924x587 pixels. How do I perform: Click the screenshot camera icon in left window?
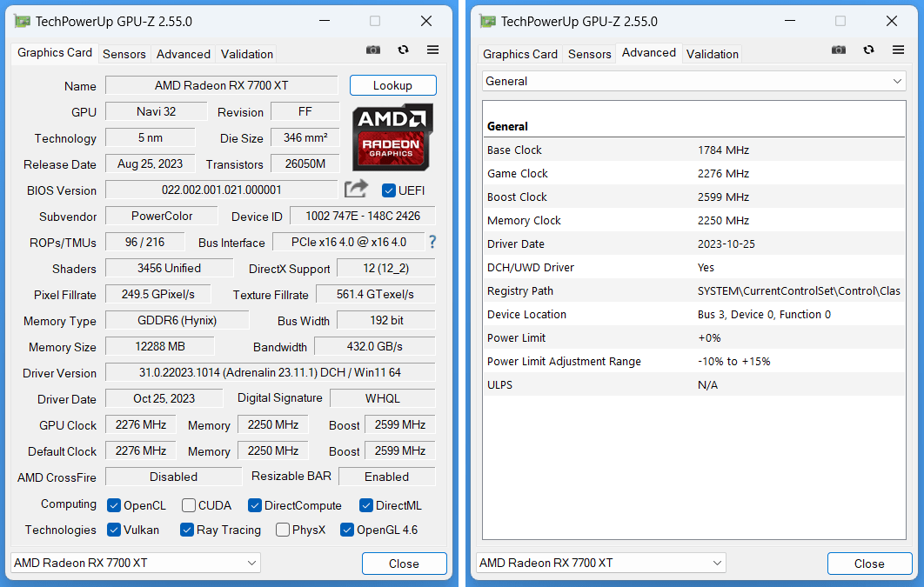click(x=373, y=50)
